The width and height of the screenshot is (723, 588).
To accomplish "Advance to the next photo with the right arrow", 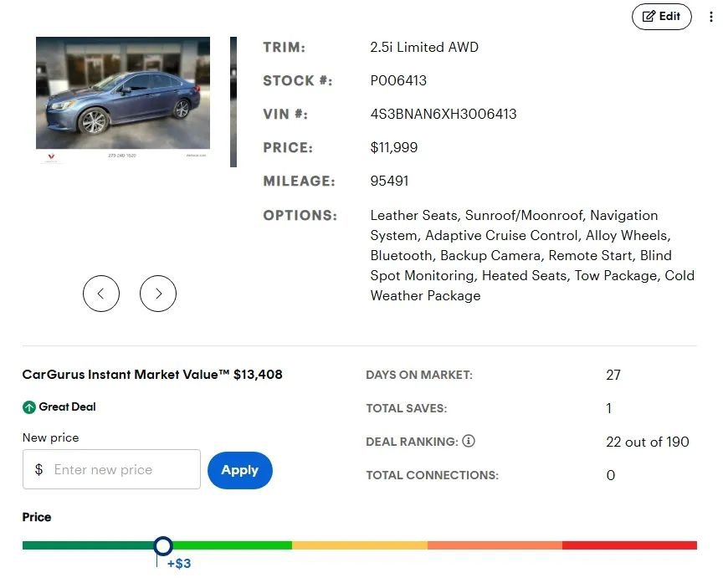I will point(158,294).
